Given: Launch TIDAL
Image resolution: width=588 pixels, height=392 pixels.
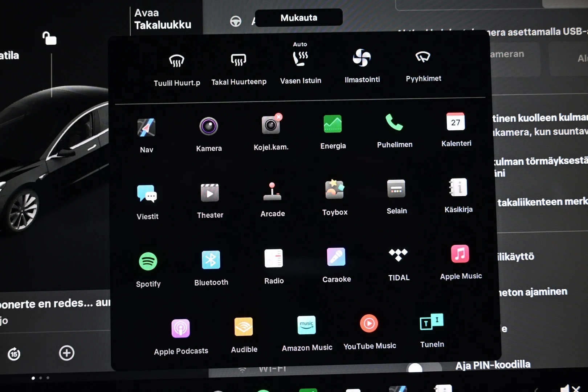Looking at the screenshot, I should coord(398,255).
